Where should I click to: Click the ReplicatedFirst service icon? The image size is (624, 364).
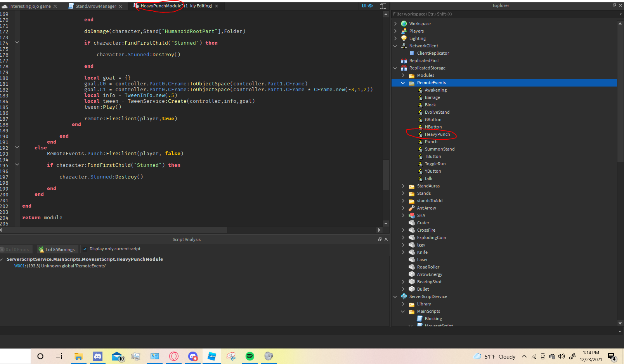pos(404,61)
